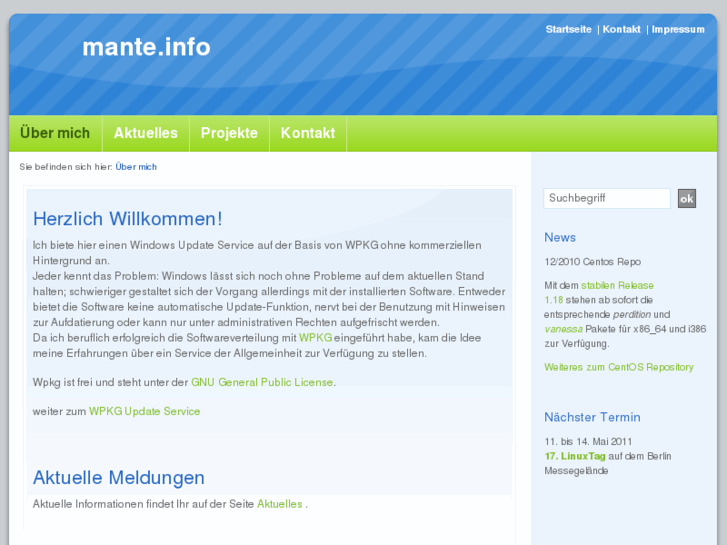Select the Über mich navigation tab
The image size is (727, 545).
(x=55, y=133)
